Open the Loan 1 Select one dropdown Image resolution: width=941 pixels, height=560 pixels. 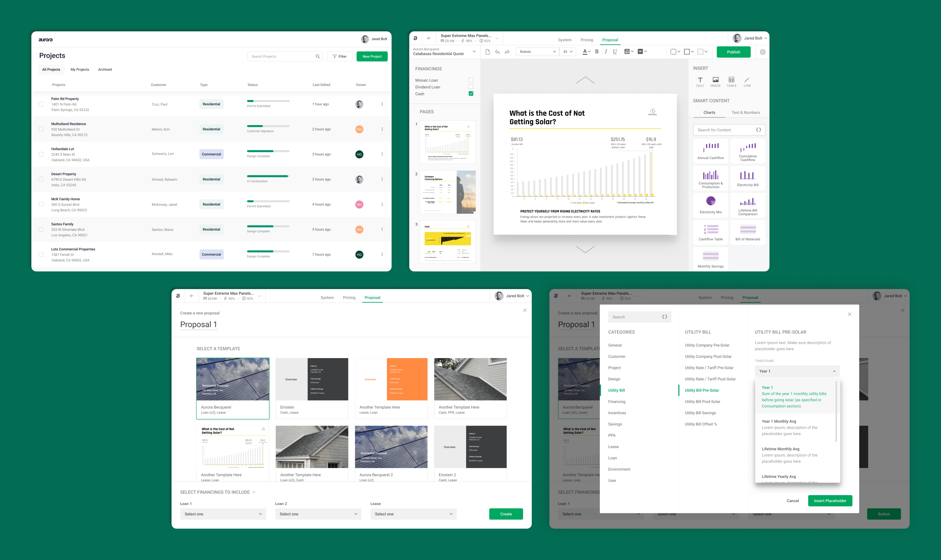(x=223, y=514)
